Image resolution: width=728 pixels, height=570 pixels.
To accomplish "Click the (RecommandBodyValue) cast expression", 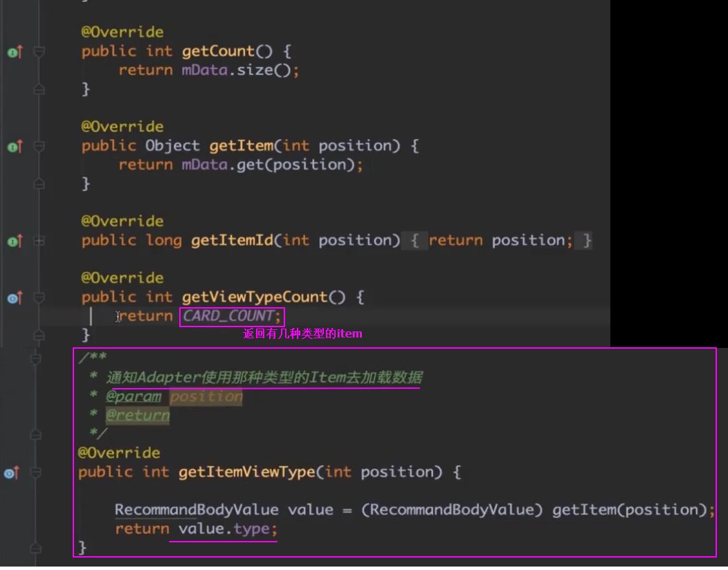I will [x=452, y=510].
